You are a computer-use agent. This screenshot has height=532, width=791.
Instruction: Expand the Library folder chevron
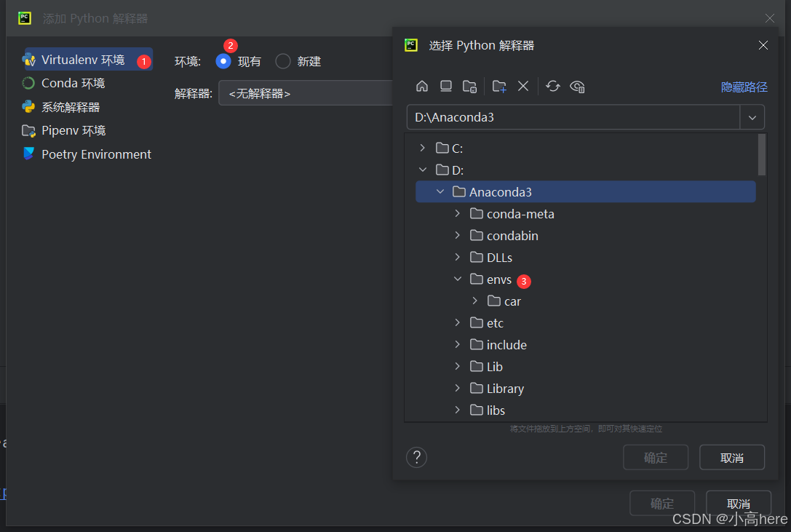(458, 388)
